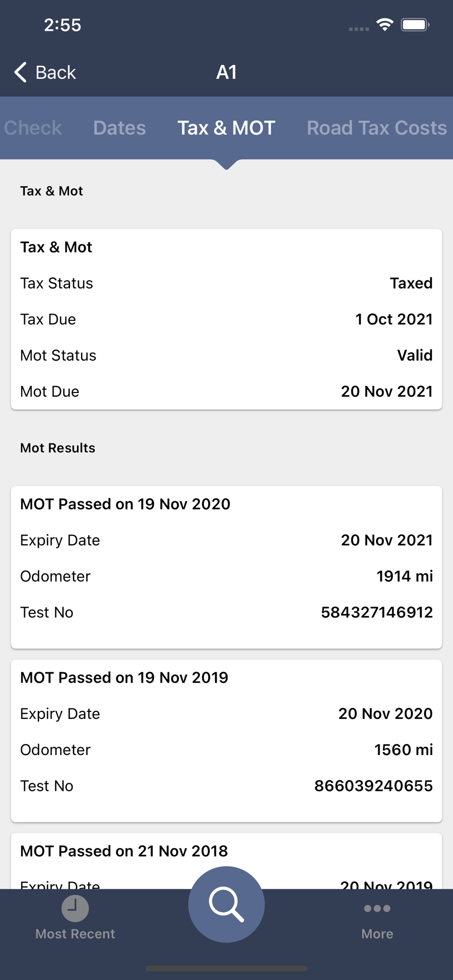This screenshot has height=980, width=453.
Task: Open MOT Passed on 19 Nov 2020 card
Action: click(226, 567)
